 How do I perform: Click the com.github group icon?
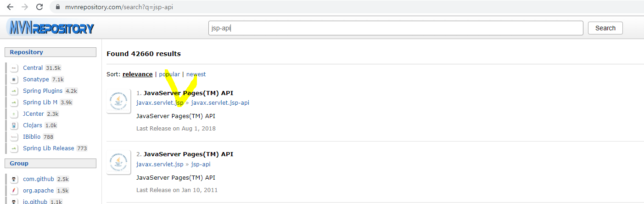click(14, 179)
